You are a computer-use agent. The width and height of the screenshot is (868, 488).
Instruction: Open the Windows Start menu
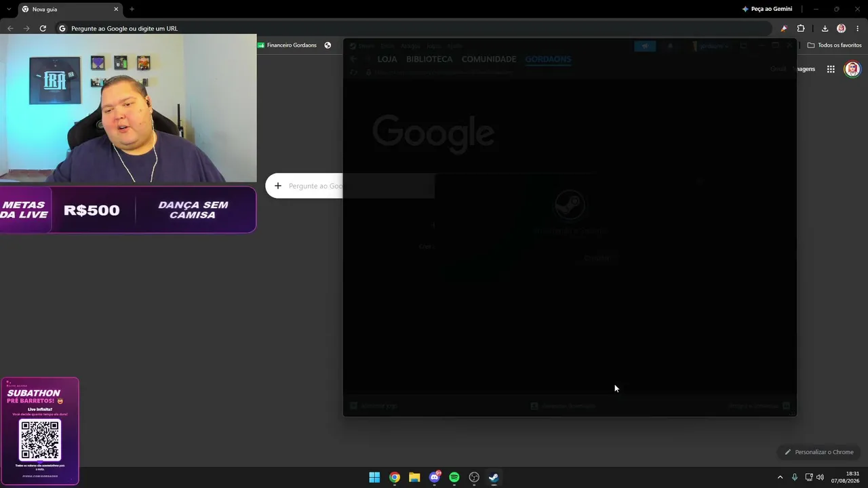coord(374,477)
